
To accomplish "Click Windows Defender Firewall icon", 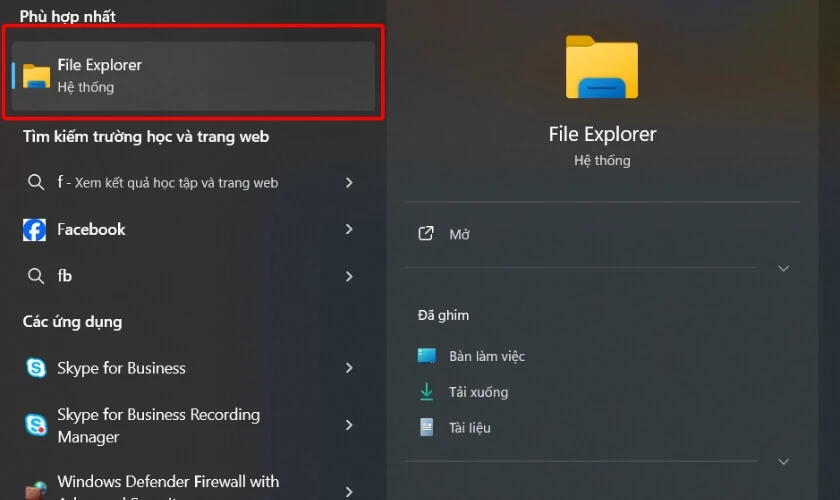I will point(36,491).
